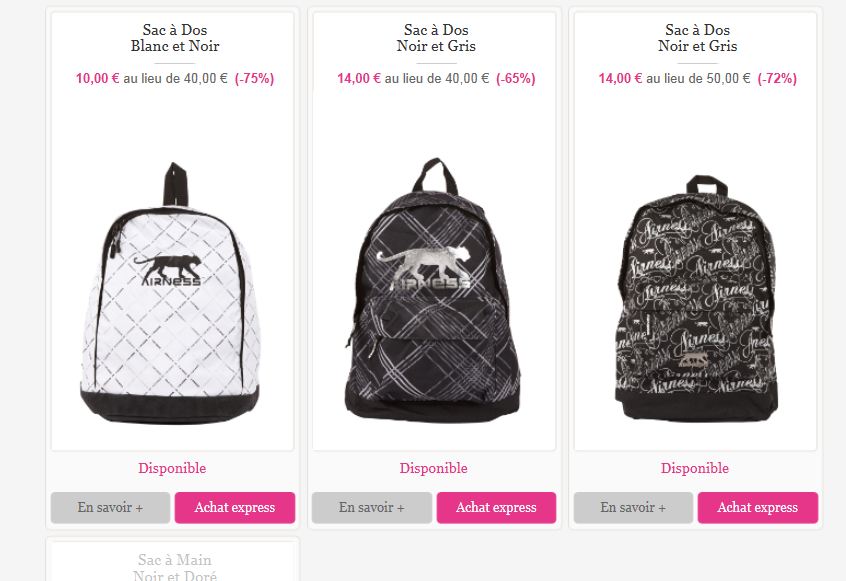Open the script-print Airness backpack image
The image size is (846, 581).
click(697, 298)
